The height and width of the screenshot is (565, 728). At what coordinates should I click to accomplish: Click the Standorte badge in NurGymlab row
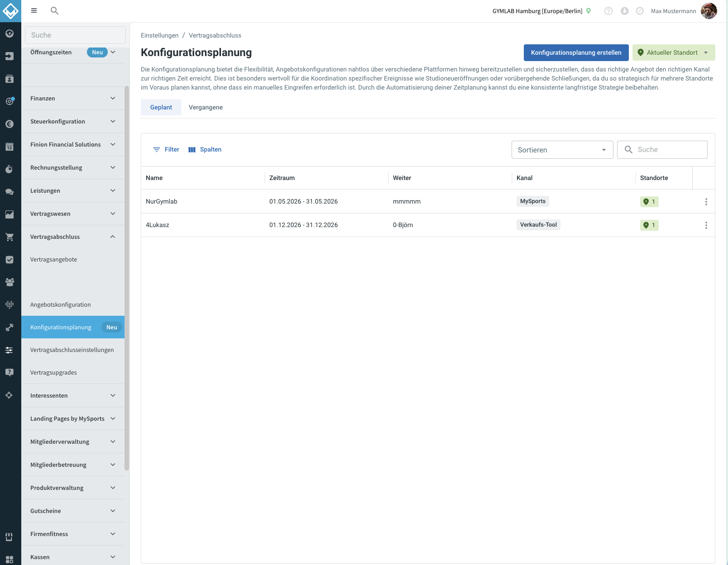tap(649, 202)
